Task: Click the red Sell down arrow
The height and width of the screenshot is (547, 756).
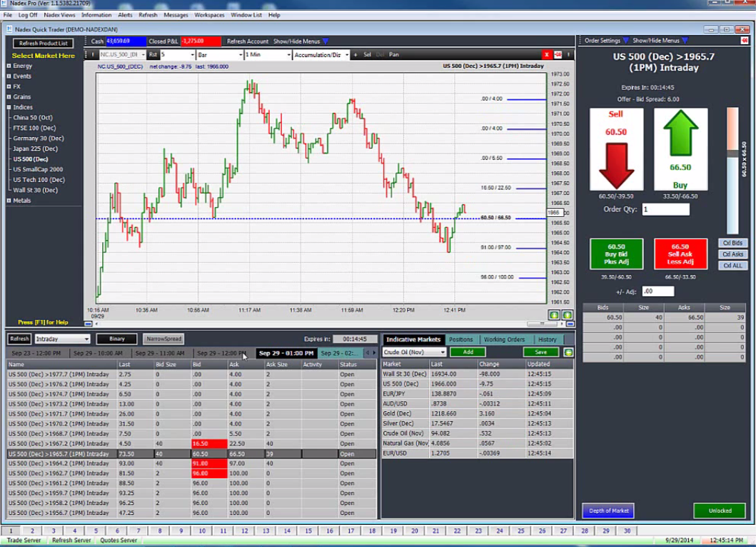Action: coord(616,164)
